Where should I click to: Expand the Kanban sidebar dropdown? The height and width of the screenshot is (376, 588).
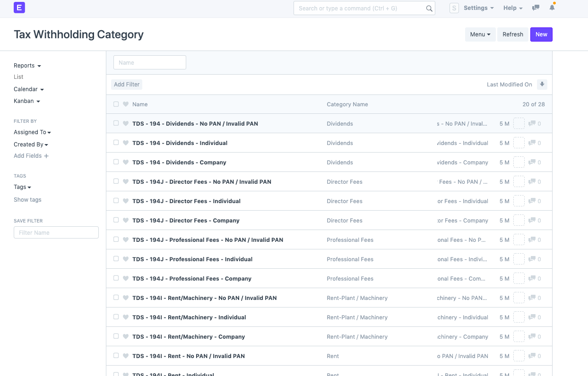pyautogui.click(x=26, y=101)
